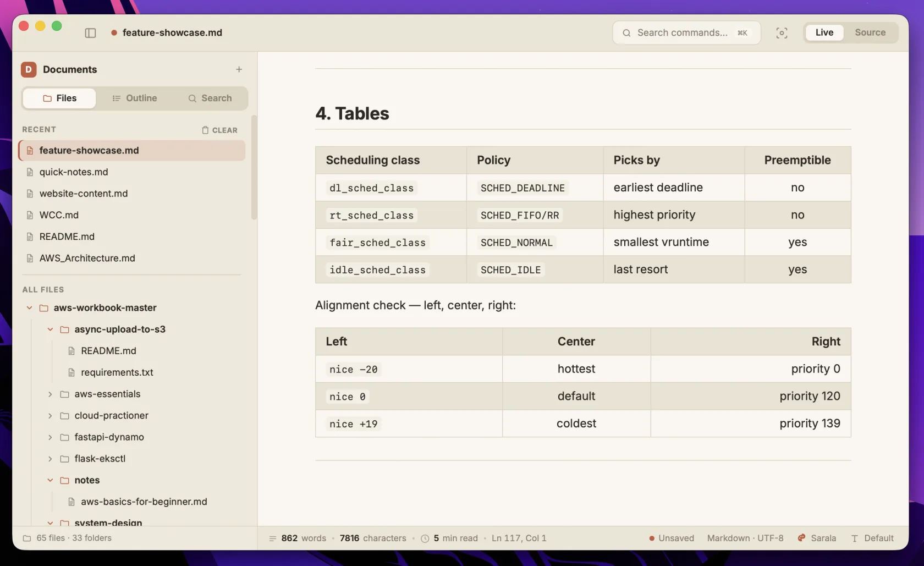Click the focus mode icon
Screen dimensions: 924x566
pyautogui.click(x=782, y=33)
